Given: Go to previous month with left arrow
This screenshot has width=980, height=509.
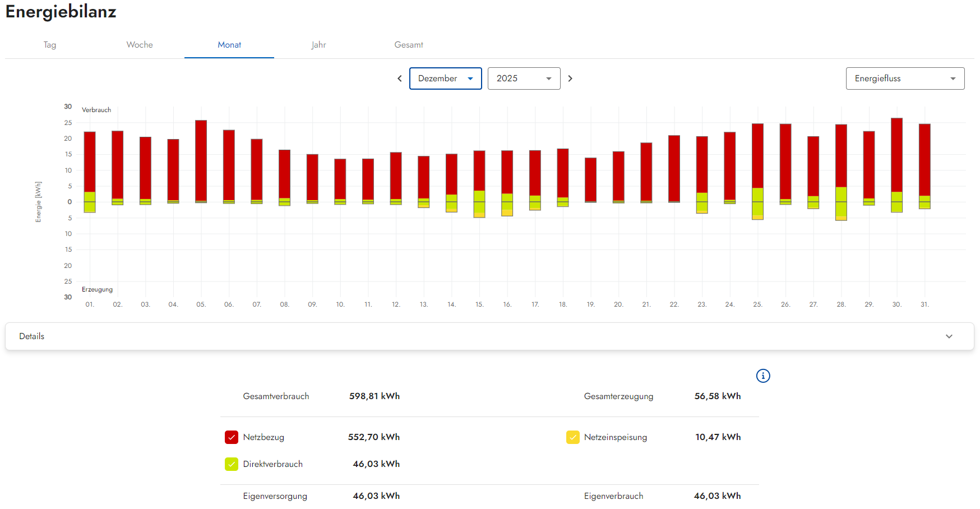Looking at the screenshot, I should 400,78.
